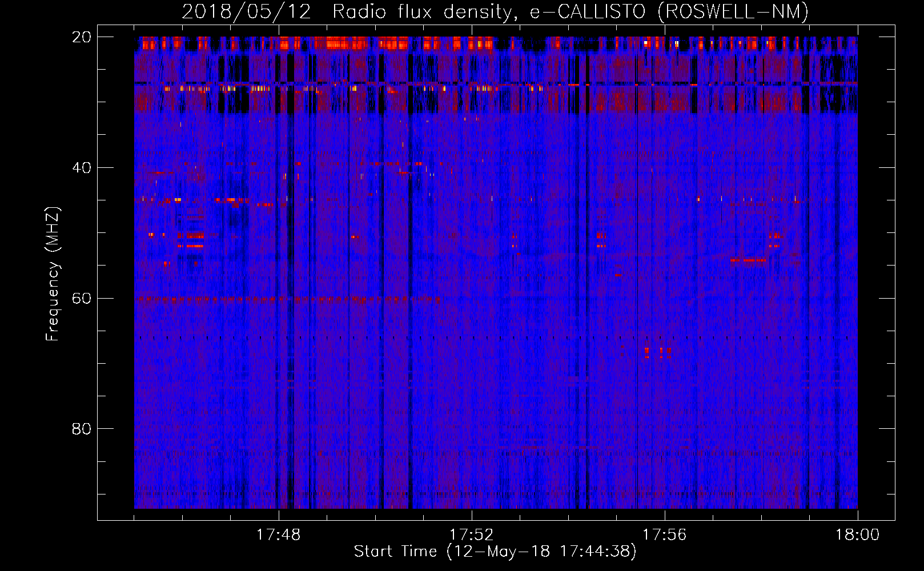Click the bright red burst at 50 MHz near 17:46
Image resolution: width=924 pixels, height=571 pixels.
pyautogui.click(x=191, y=235)
